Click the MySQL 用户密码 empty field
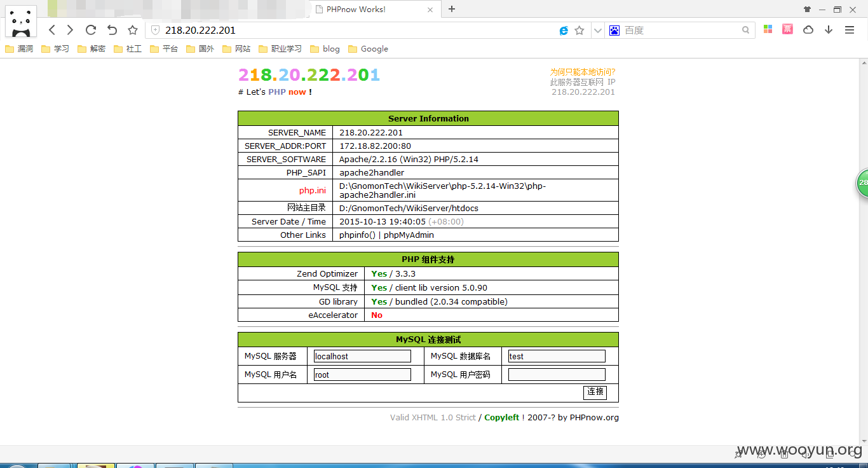This screenshot has height=468, width=868. 557,375
